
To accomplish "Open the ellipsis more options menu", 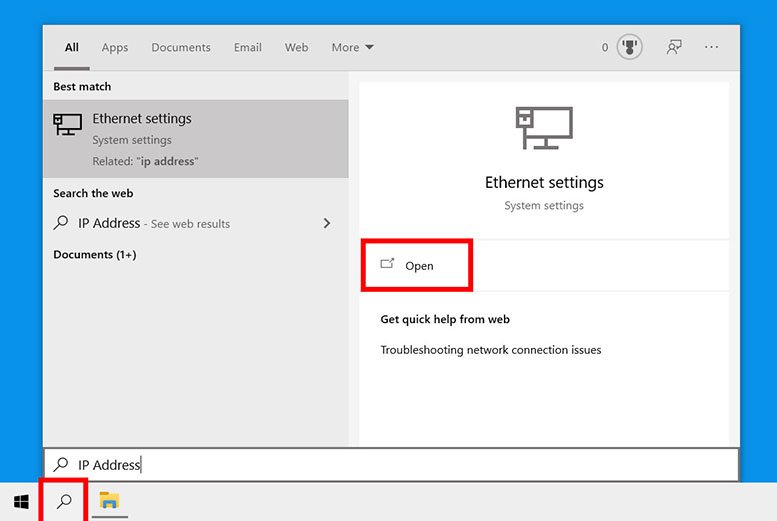I will click(x=711, y=47).
